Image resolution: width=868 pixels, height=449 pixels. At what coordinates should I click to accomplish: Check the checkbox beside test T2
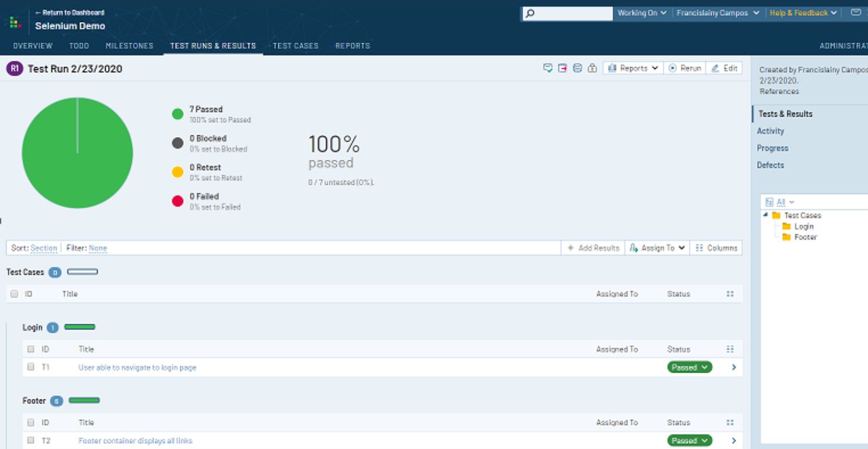[x=30, y=440]
